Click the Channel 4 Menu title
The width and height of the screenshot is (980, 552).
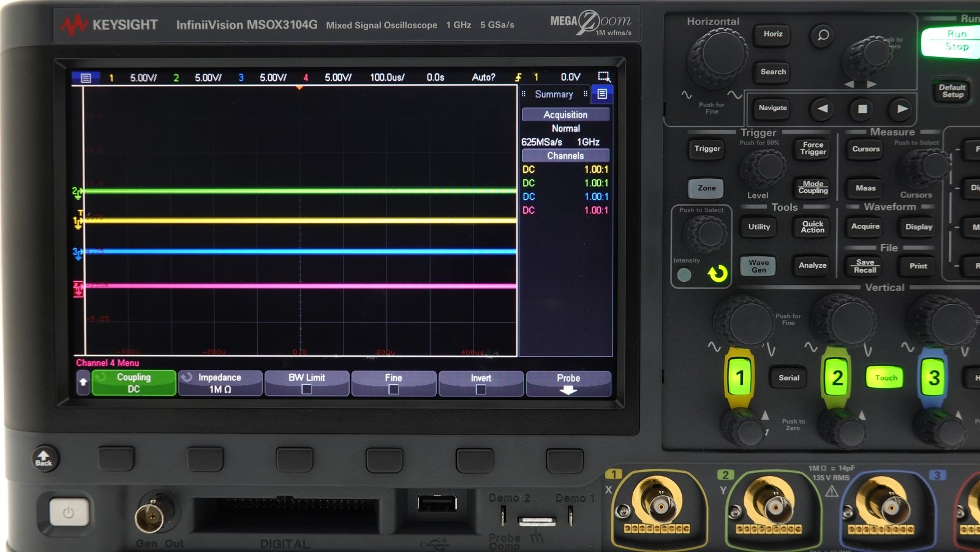pos(107,363)
